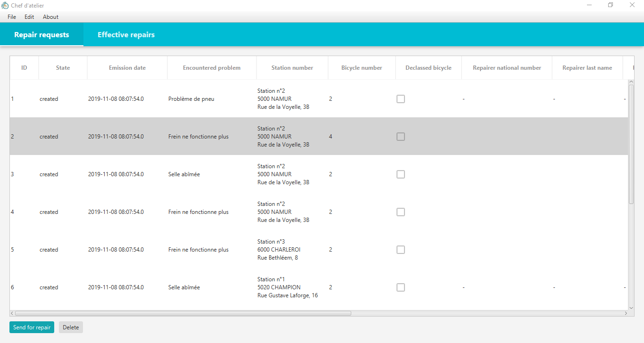Open the File menu
This screenshot has width=644, height=343.
click(x=12, y=17)
